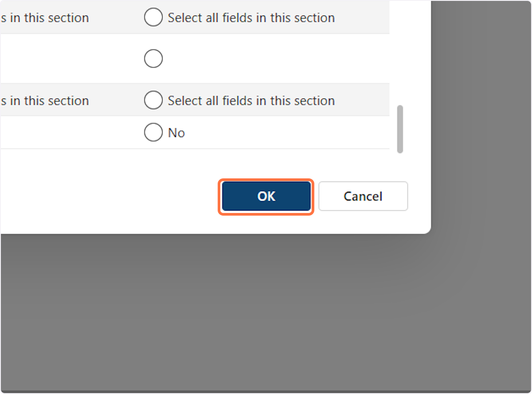
Task: Click the dialog's vertical scrollbar thumb
Action: (400, 129)
